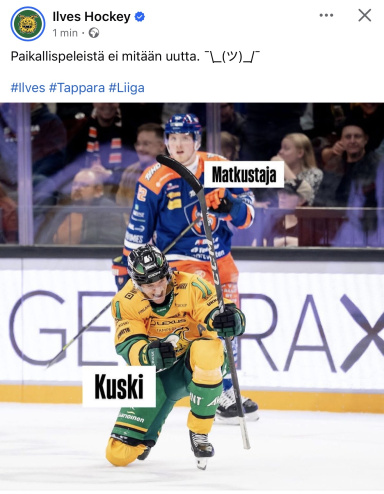The height and width of the screenshot is (494, 384).
Task: Open the Ilves Hockey profile avatar
Action: pos(28,24)
